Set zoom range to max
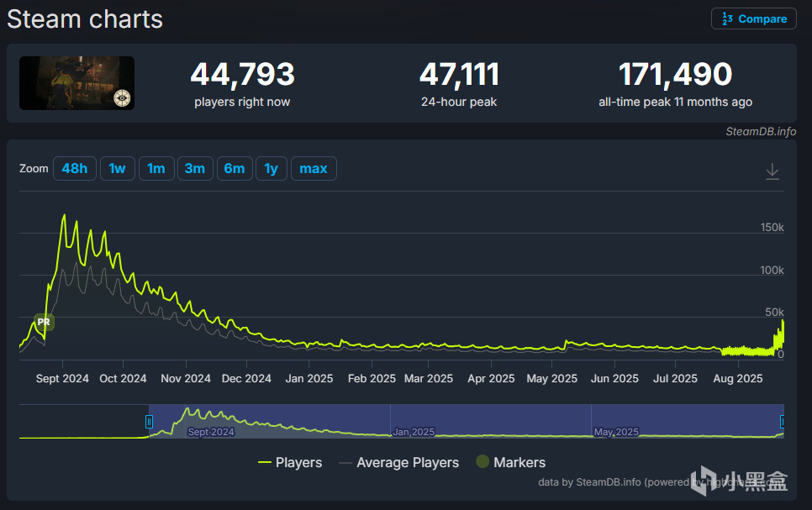The height and width of the screenshot is (510, 812). click(314, 168)
